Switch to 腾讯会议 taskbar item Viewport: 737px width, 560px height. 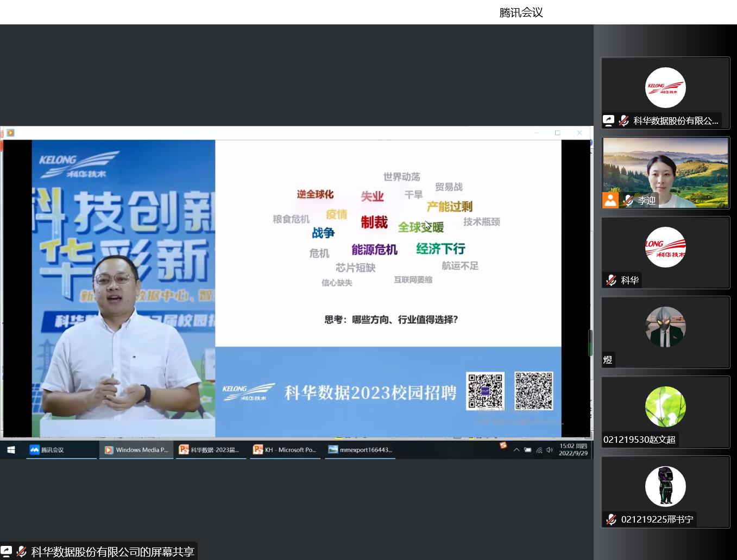pos(61,450)
